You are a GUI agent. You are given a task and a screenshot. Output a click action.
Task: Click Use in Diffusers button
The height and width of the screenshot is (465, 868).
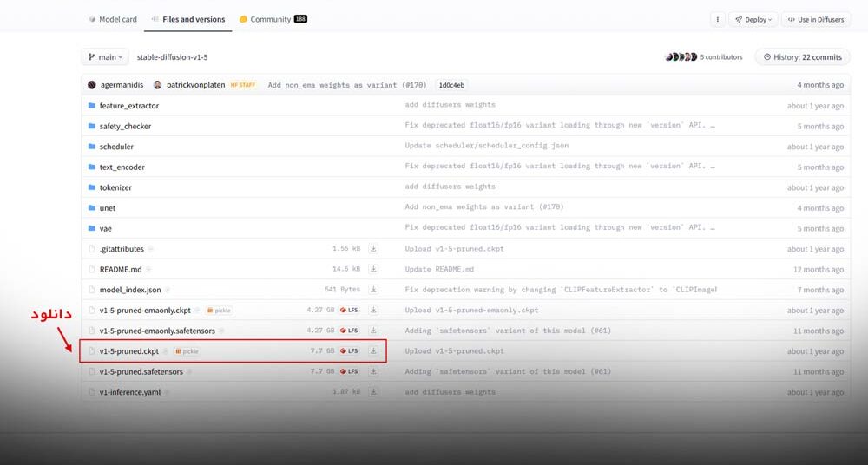pyautogui.click(x=816, y=19)
